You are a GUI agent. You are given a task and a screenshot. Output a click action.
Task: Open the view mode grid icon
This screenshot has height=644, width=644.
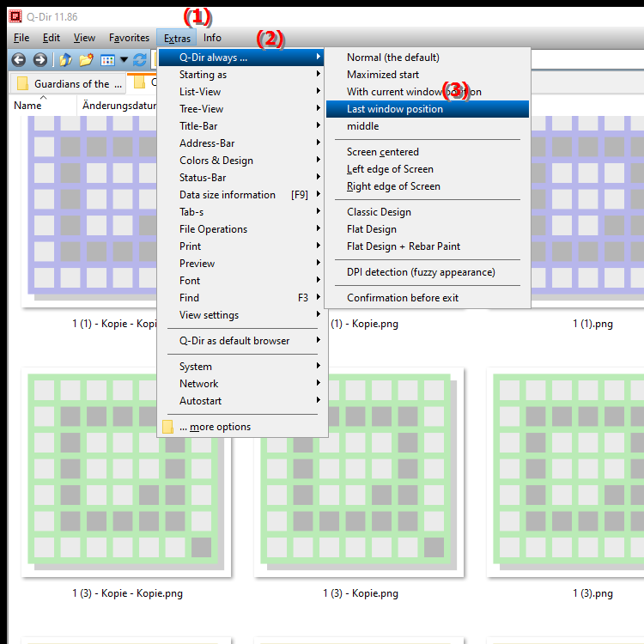(107, 60)
